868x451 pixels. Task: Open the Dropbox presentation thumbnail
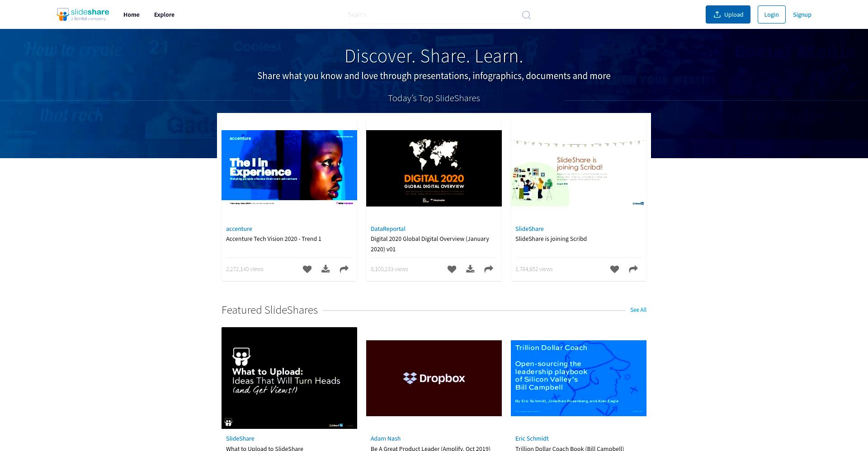(434, 378)
